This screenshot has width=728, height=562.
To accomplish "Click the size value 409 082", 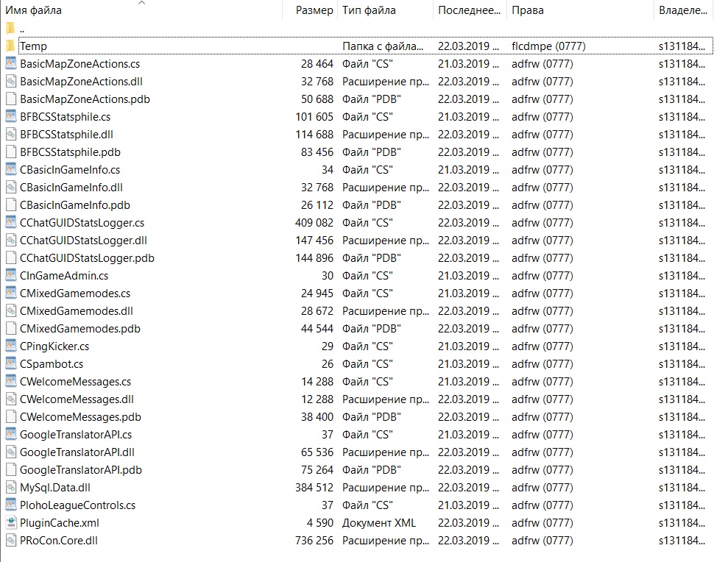I will click(x=314, y=223).
